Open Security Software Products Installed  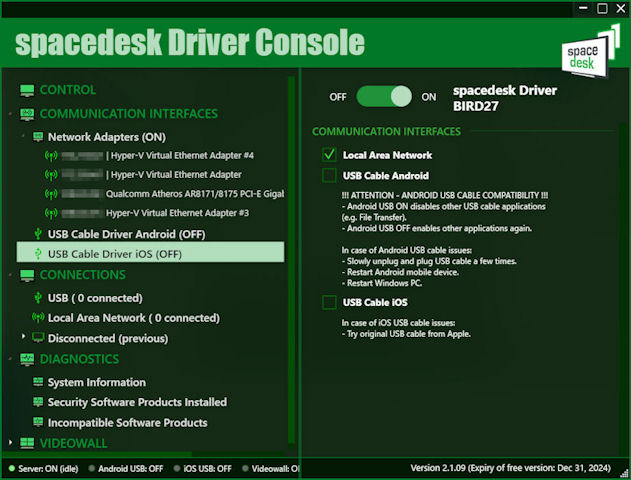[137, 402]
